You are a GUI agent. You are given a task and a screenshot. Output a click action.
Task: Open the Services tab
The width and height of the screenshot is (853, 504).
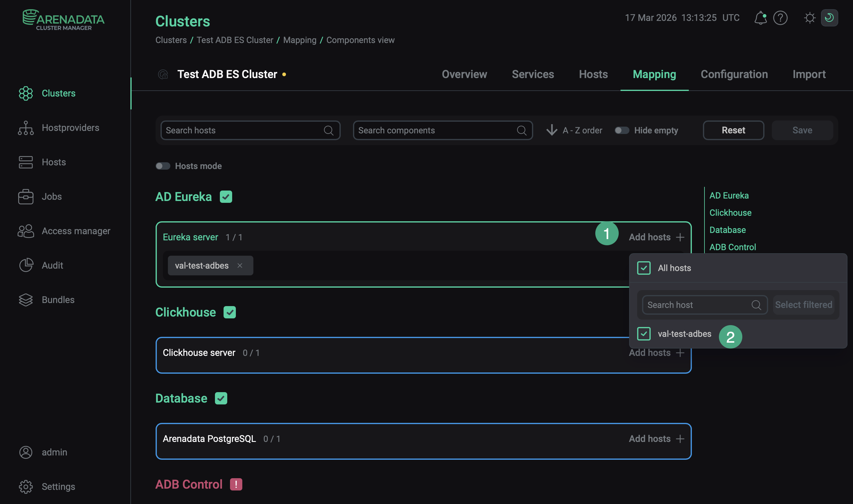click(533, 74)
